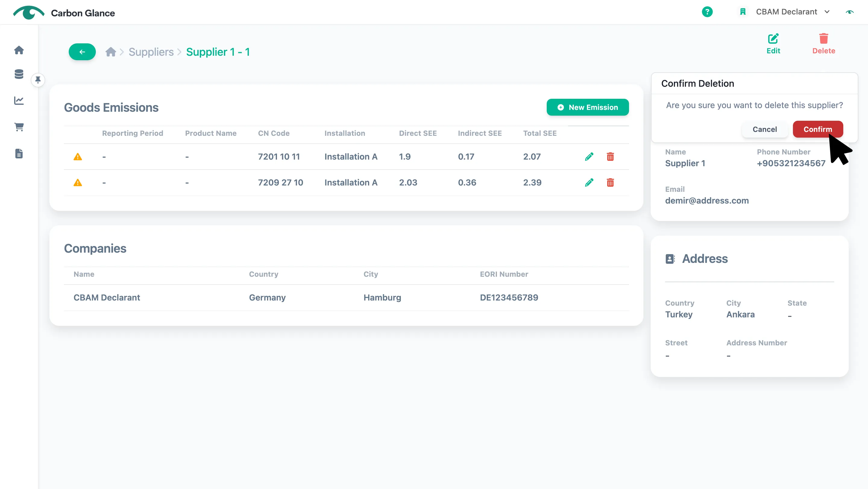Image resolution: width=868 pixels, height=489 pixels.
Task: Click the Indirect SEE column header
Action: click(480, 133)
